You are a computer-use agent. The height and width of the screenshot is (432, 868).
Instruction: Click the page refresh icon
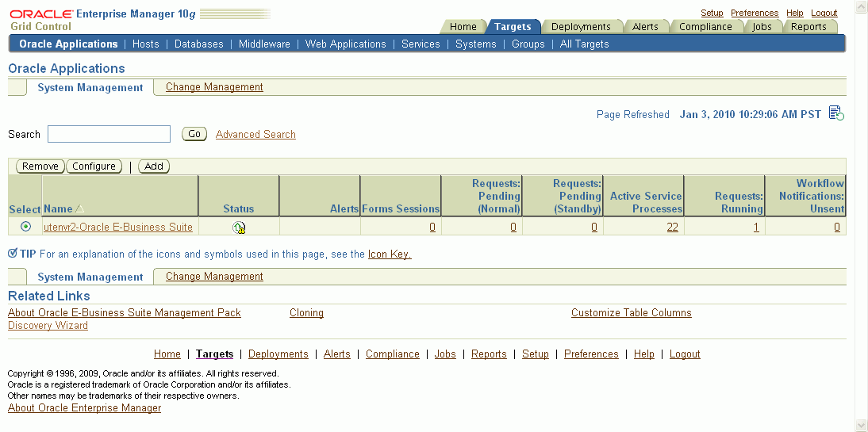(836, 113)
